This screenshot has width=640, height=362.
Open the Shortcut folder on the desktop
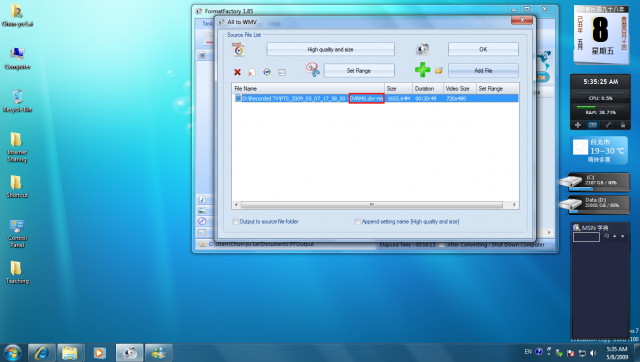(17, 187)
